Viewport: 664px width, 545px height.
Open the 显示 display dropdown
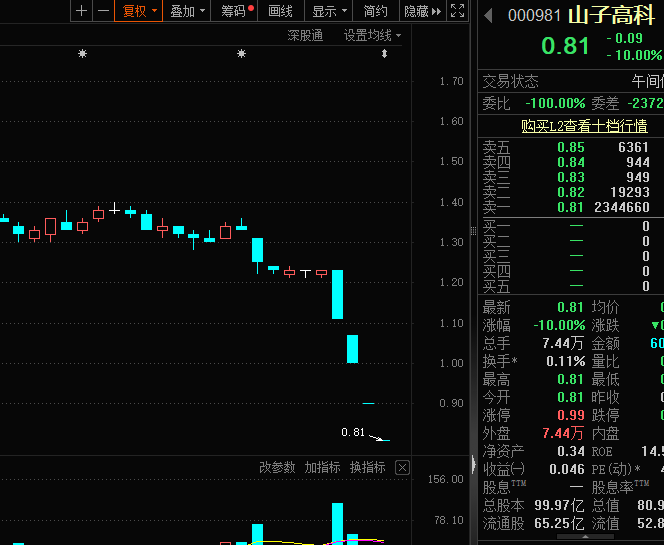tap(330, 11)
